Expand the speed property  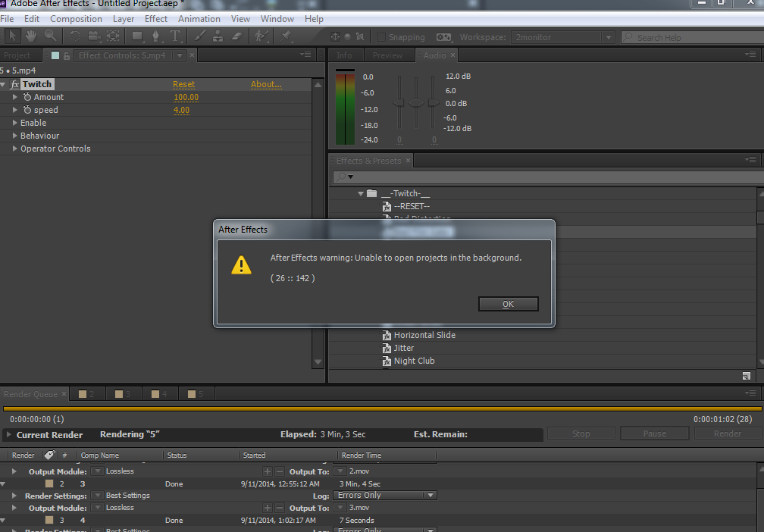[15, 110]
